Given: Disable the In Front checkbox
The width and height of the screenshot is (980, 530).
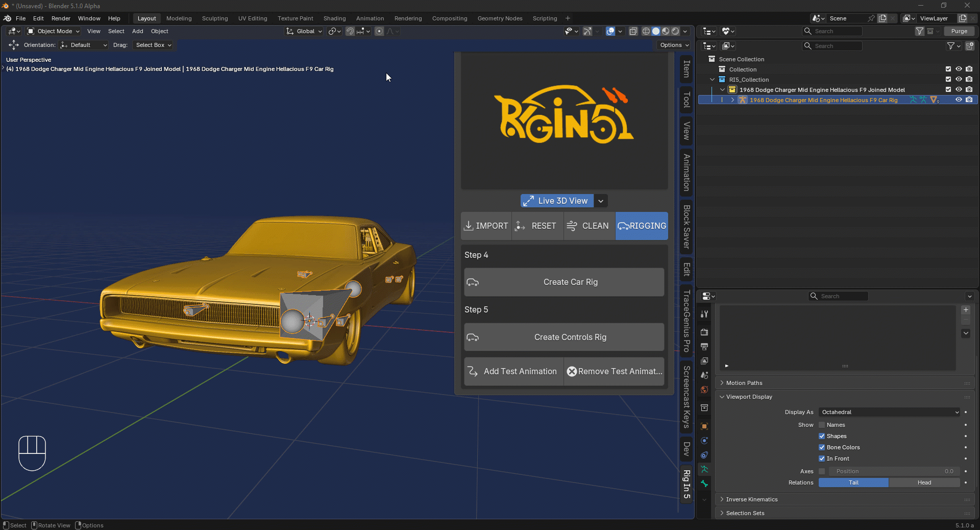Looking at the screenshot, I should pos(822,459).
